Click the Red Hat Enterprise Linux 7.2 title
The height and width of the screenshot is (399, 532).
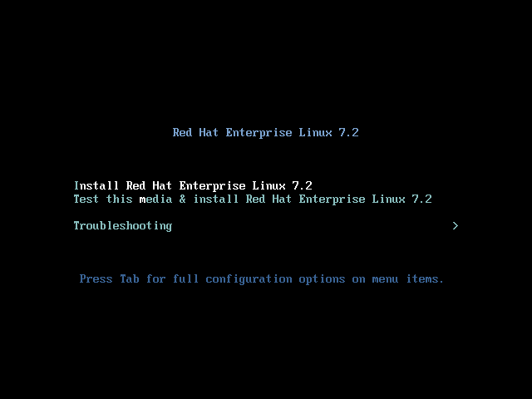point(266,133)
